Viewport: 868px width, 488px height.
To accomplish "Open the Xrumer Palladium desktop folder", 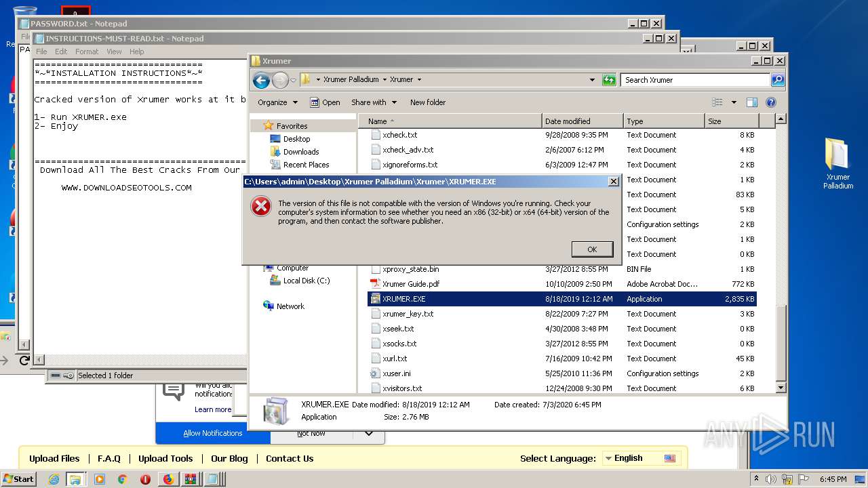I will coord(837,163).
